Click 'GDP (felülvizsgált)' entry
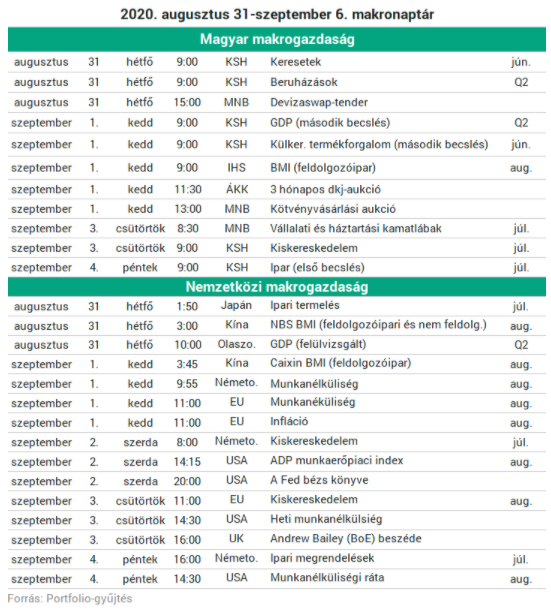 coord(318,344)
